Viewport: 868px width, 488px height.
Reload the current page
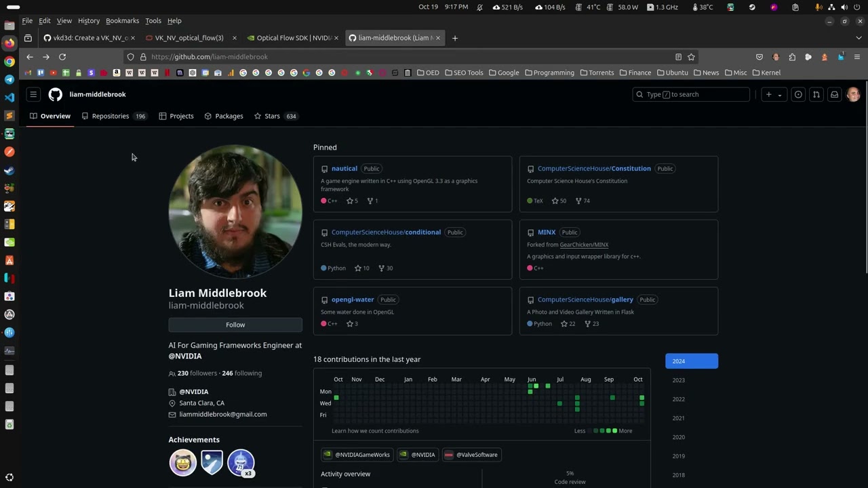(x=62, y=57)
